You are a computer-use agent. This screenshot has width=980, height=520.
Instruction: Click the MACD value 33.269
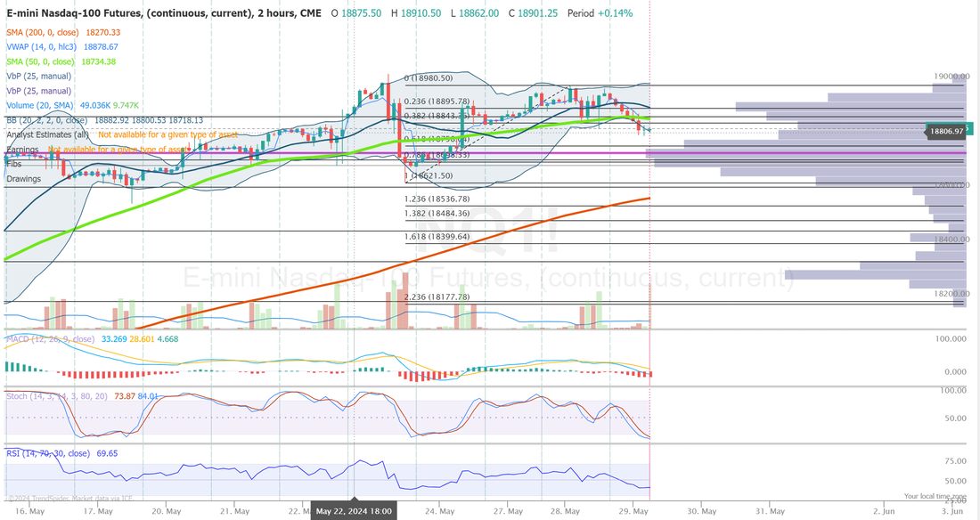114,339
